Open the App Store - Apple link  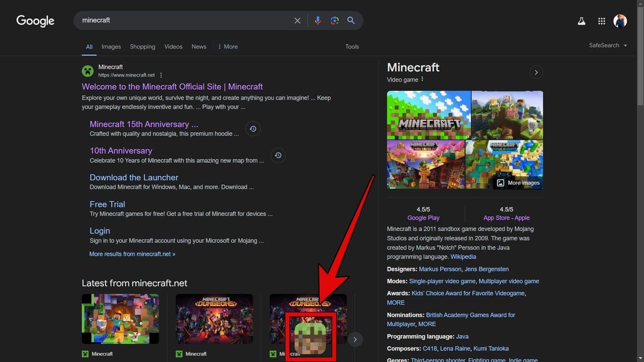[507, 218]
